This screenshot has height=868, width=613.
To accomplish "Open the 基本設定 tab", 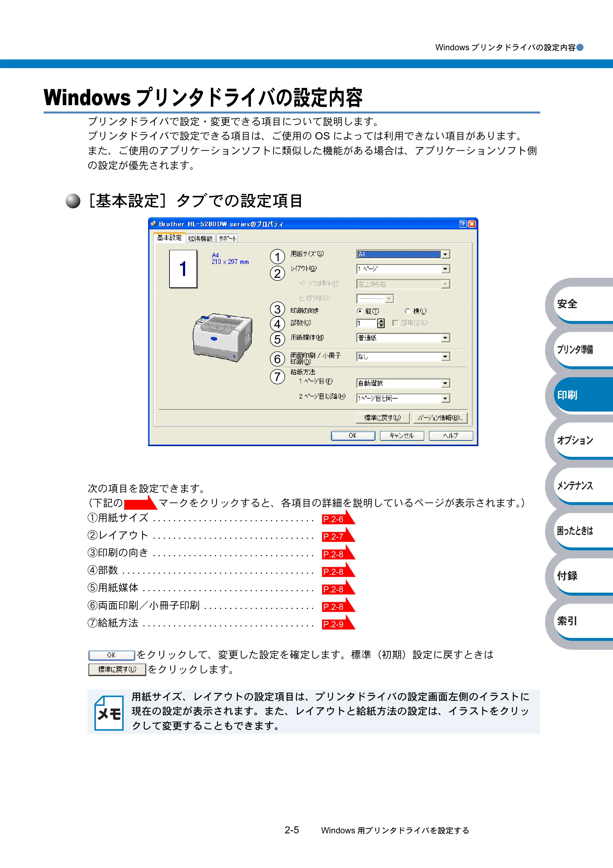I will point(169,237).
